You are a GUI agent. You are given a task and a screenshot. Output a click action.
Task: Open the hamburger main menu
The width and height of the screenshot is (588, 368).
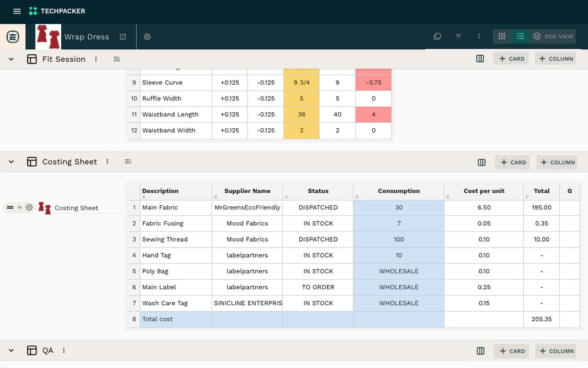[x=17, y=11]
